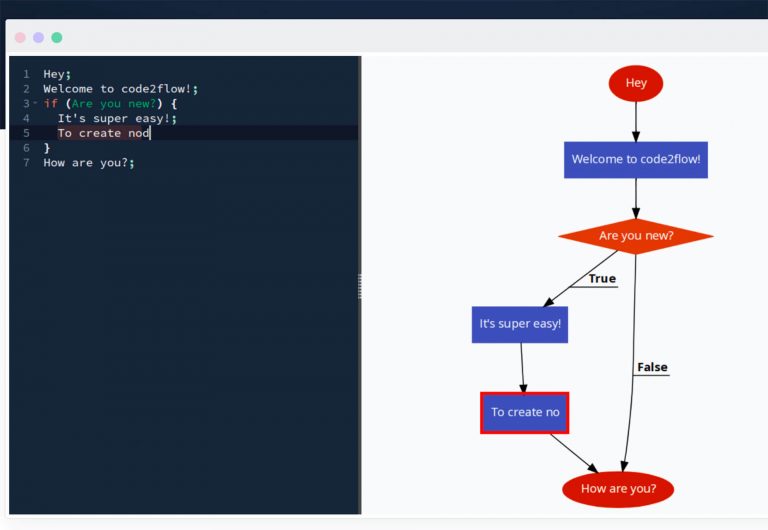Collapse the if block fold arrow on line 3
This screenshot has width=768, height=530.
35,103
